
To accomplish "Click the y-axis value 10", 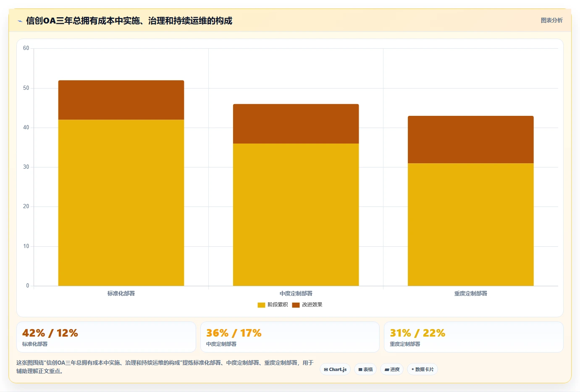I will [x=26, y=246].
